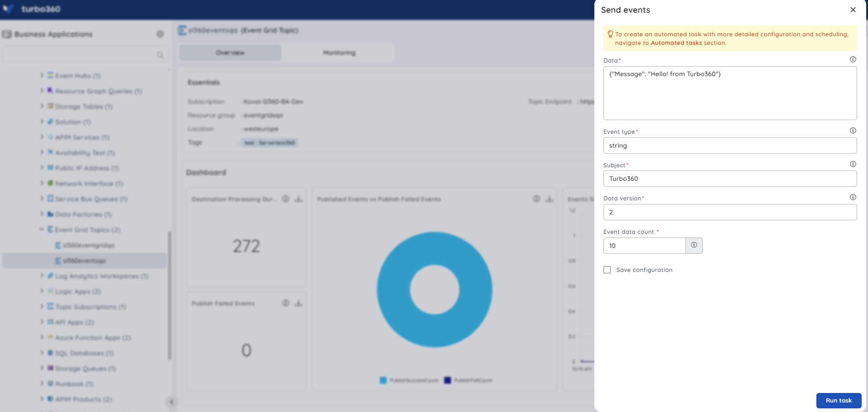
Task: Download Publish Failed Events widget
Action: coord(299,303)
